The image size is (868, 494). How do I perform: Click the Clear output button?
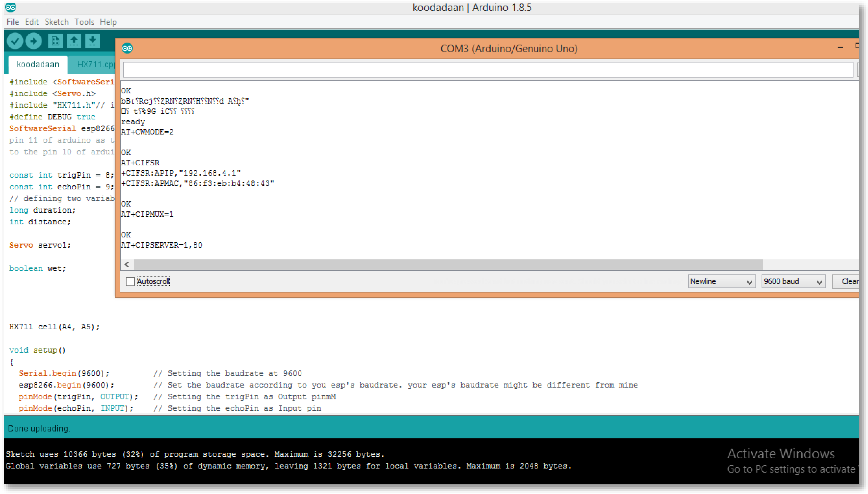click(847, 281)
